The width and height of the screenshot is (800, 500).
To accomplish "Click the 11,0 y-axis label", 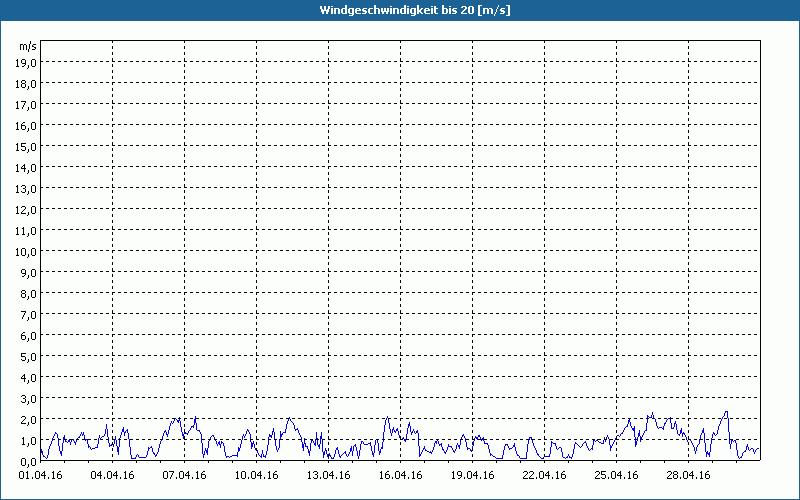I will coord(26,231).
